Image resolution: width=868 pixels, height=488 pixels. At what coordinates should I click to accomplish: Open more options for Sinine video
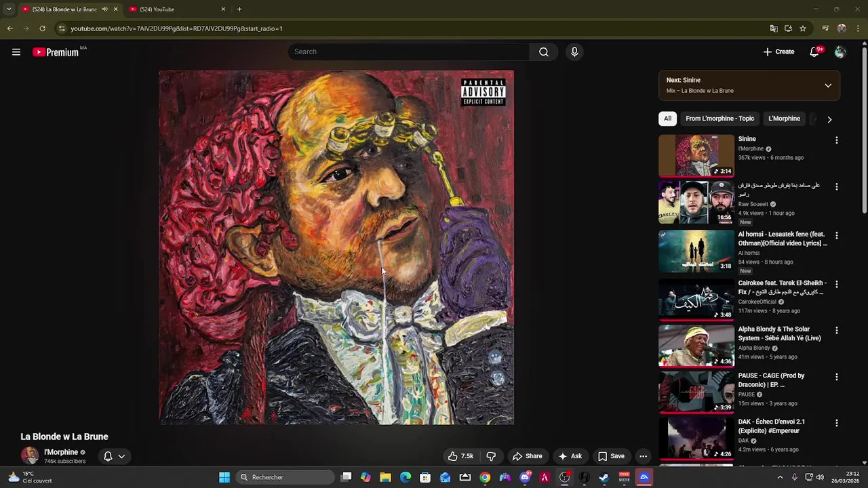(836, 140)
